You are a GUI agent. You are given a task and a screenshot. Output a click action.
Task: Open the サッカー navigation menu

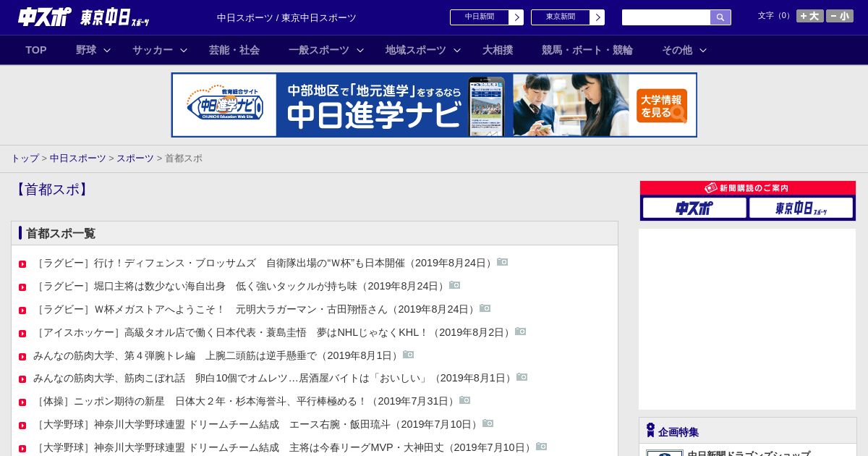153,50
